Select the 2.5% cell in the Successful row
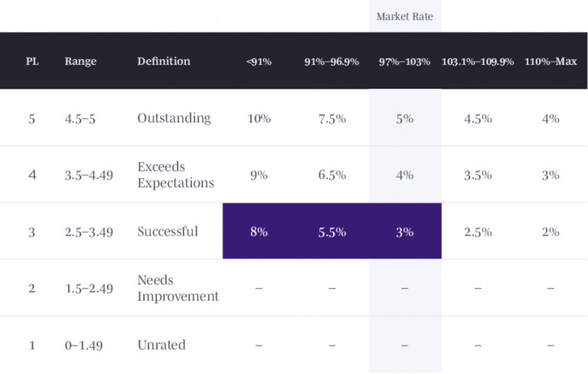The width and height of the screenshot is (588, 374). point(478,232)
